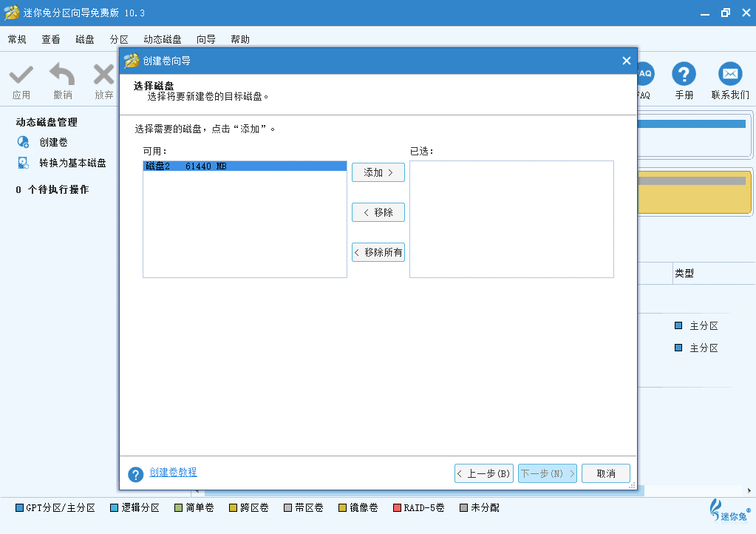Image resolution: width=756 pixels, height=534 pixels.
Task: Click the Apply (应用) checkmark icon
Action: tap(21, 75)
